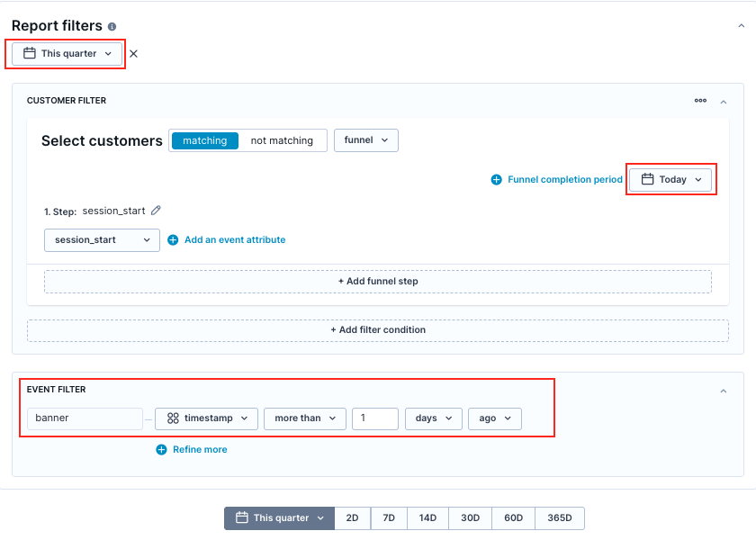Click the Add funnel step button

378,282
